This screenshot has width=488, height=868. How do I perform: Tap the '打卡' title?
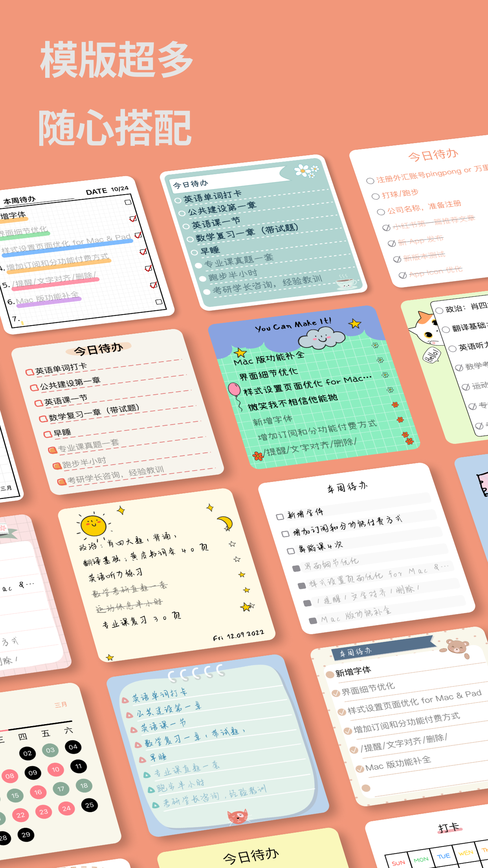449,828
